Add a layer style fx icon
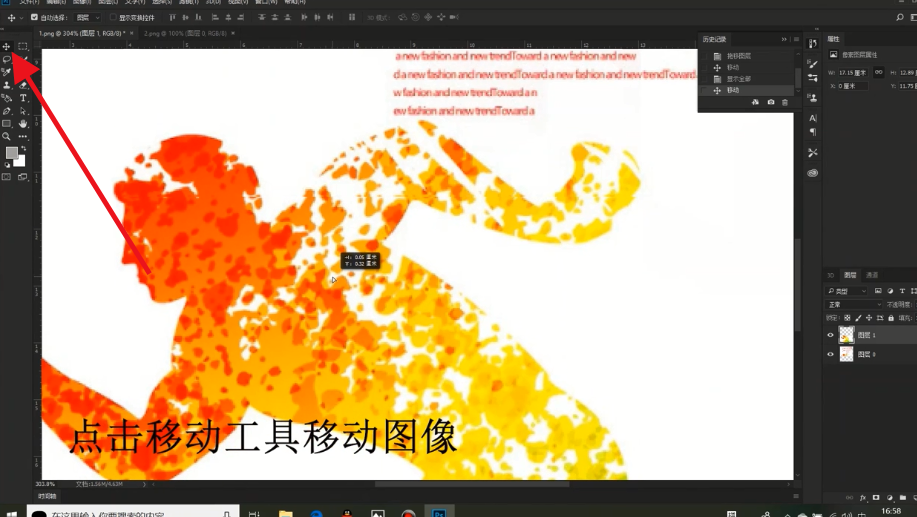Screen dimensions: 917x517 click(x=863, y=498)
